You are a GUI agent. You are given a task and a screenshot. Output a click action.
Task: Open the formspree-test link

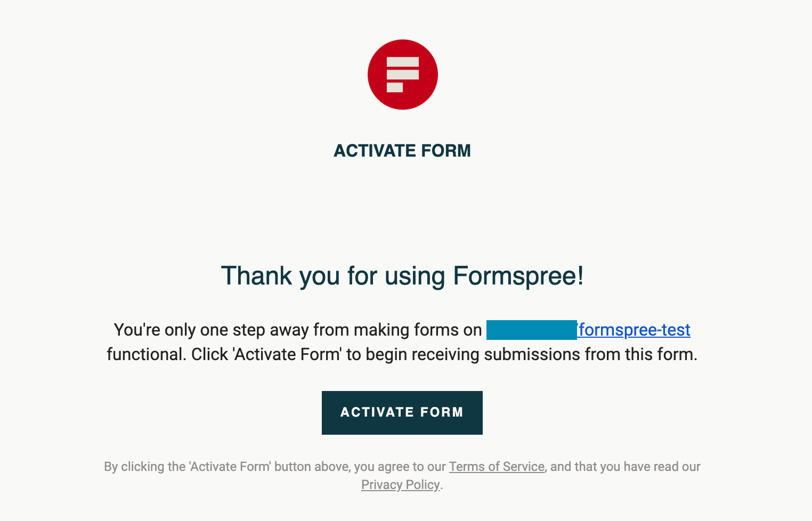[x=634, y=330]
